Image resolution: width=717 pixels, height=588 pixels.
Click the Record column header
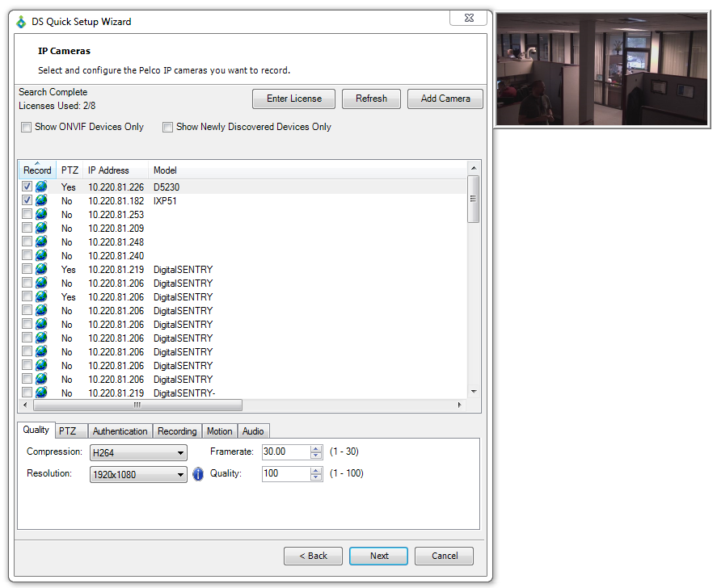point(37,170)
